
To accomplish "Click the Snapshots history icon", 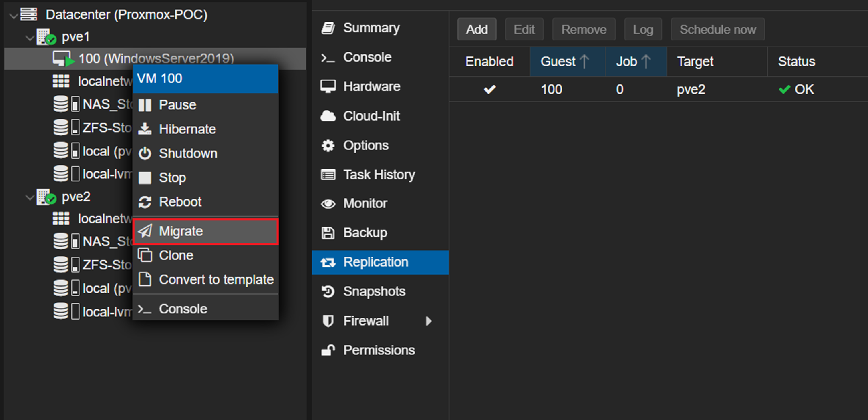I will (x=328, y=291).
